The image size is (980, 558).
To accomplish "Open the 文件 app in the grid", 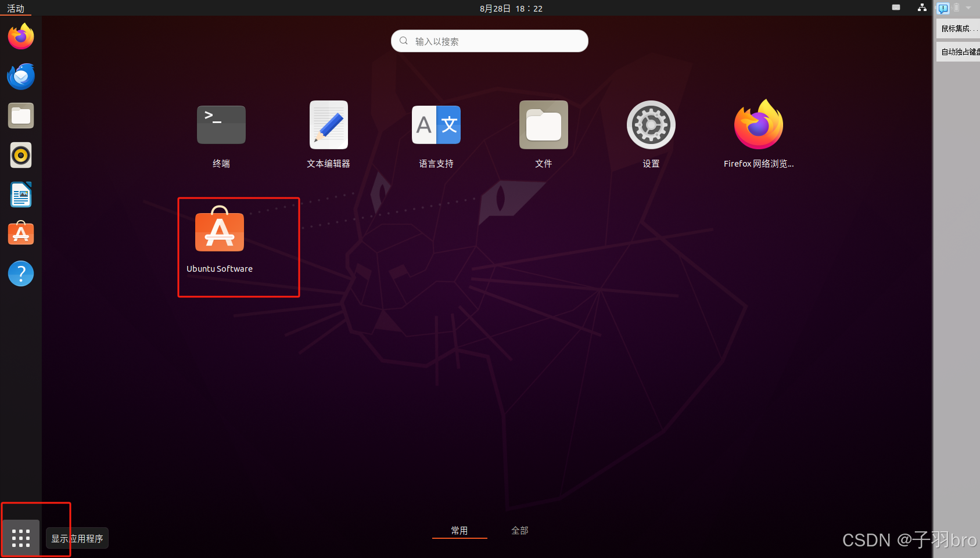I will pos(544,134).
